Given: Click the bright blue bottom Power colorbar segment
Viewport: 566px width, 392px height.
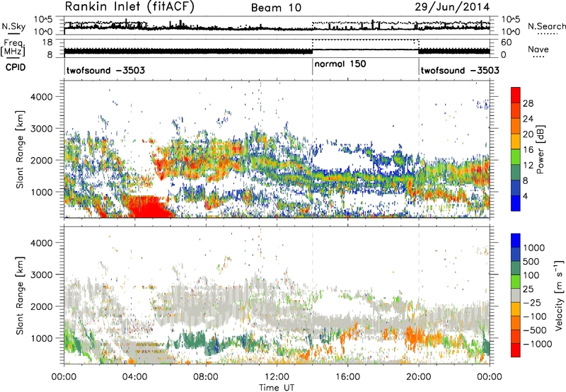Looking at the screenshot, I should point(516,203).
